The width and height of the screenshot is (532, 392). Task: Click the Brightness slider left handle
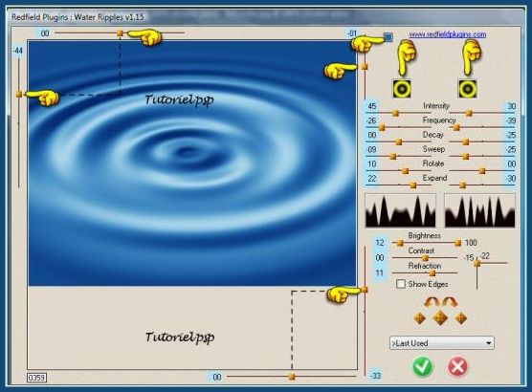pyautogui.click(x=400, y=243)
